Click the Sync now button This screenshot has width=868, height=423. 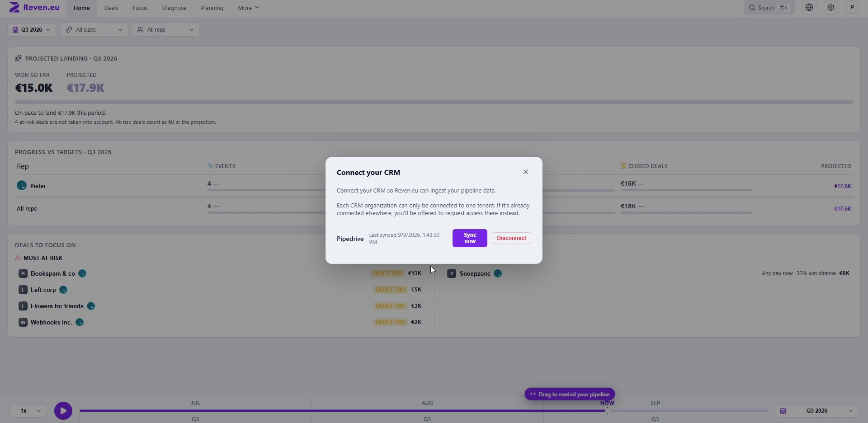[470, 238]
